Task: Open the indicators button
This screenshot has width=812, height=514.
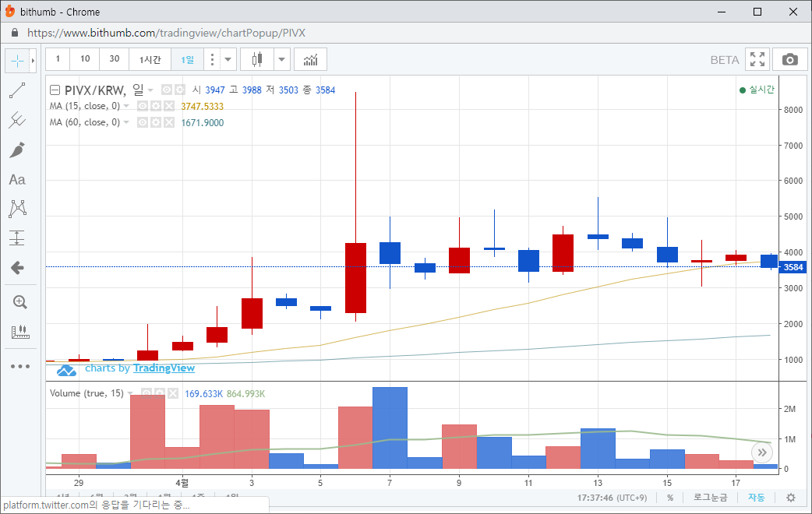Action: (x=310, y=59)
